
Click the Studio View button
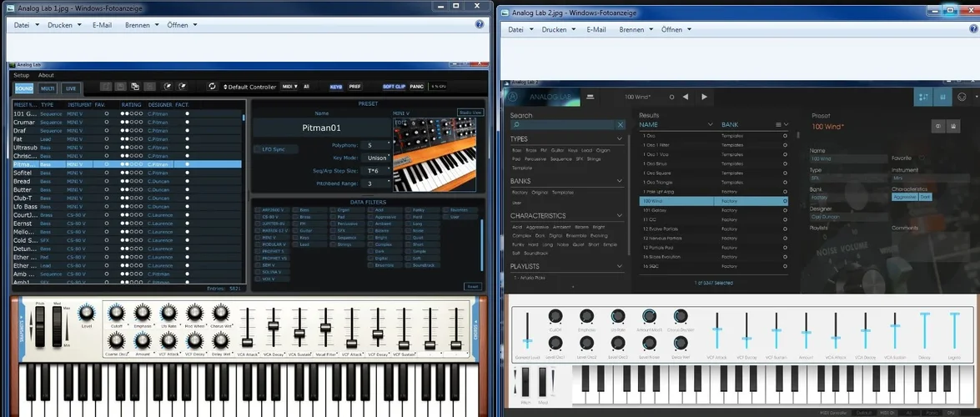point(470,113)
